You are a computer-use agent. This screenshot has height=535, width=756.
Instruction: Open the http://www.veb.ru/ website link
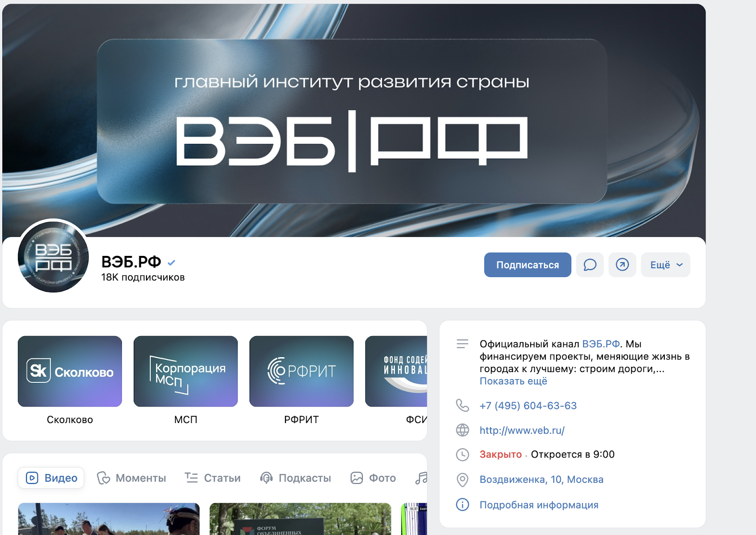[522, 430]
